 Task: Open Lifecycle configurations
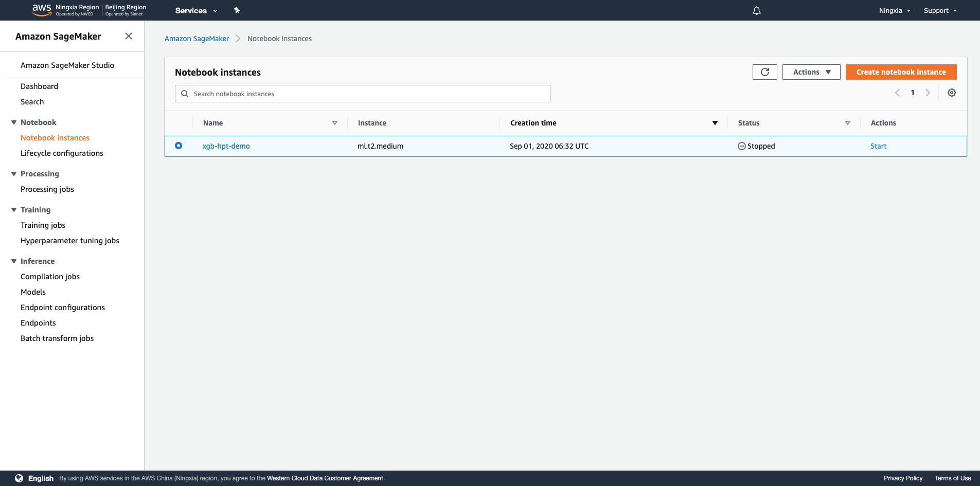click(62, 153)
